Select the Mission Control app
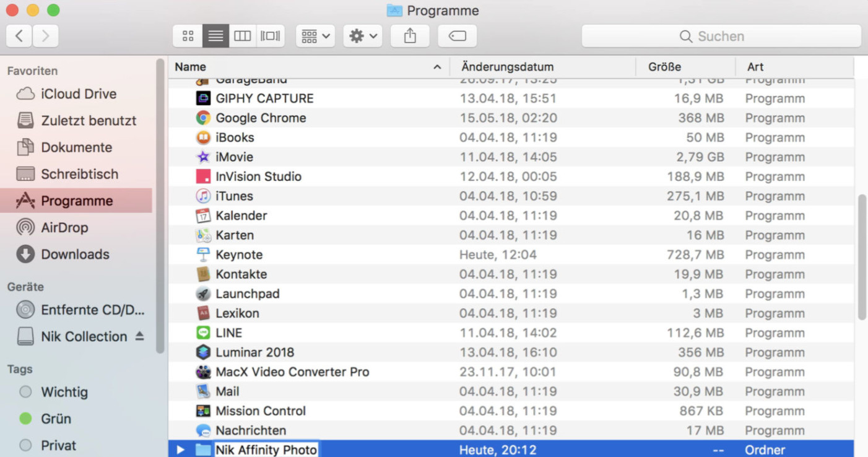Image resolution: width=868 pixels, height=457 pixels. (x=511, y=411)
